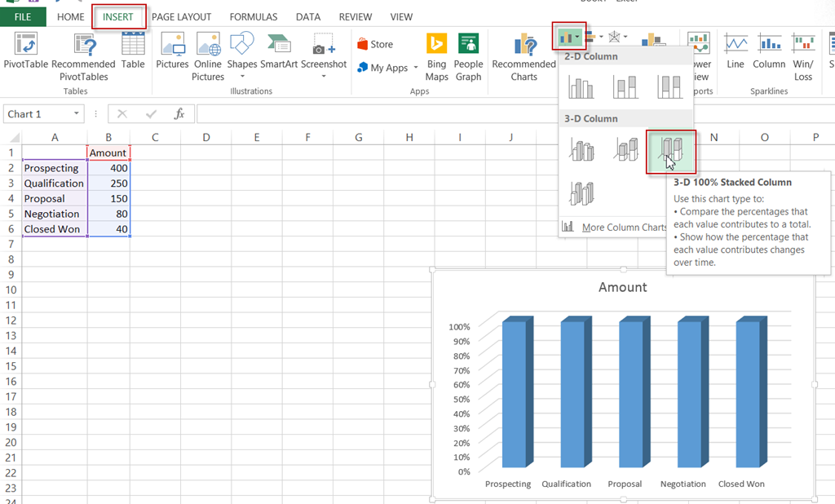Open the FILE tab
The image size is (835, 504).
(23, 17)
